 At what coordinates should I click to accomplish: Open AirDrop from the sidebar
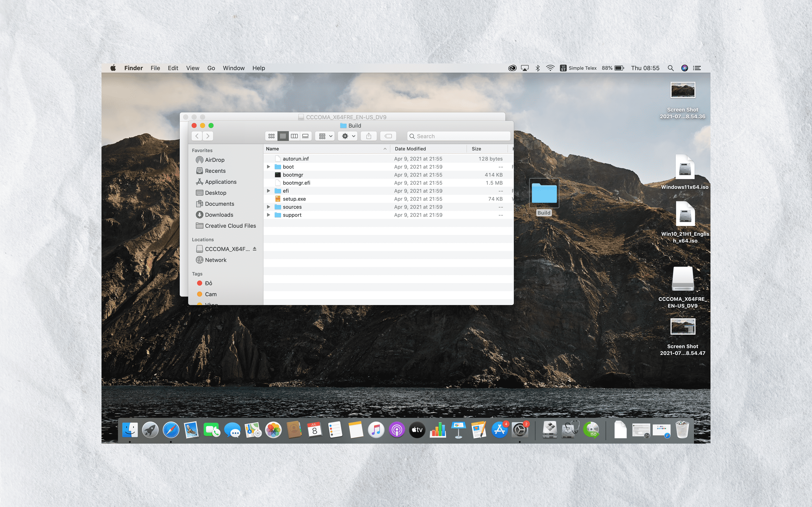click(x=215, y=160)
